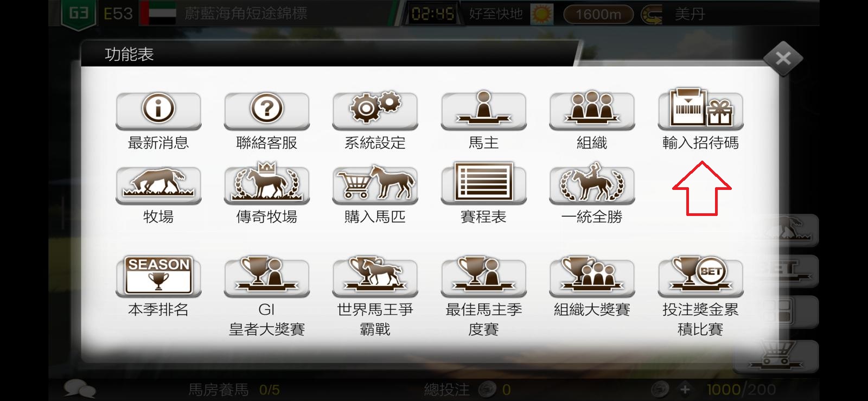Tap the plus button beside 1000/200

coord(685,389)
